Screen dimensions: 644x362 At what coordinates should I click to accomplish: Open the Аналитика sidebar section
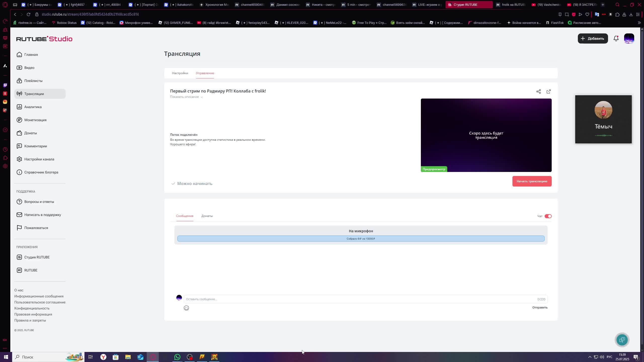(33, 107)
